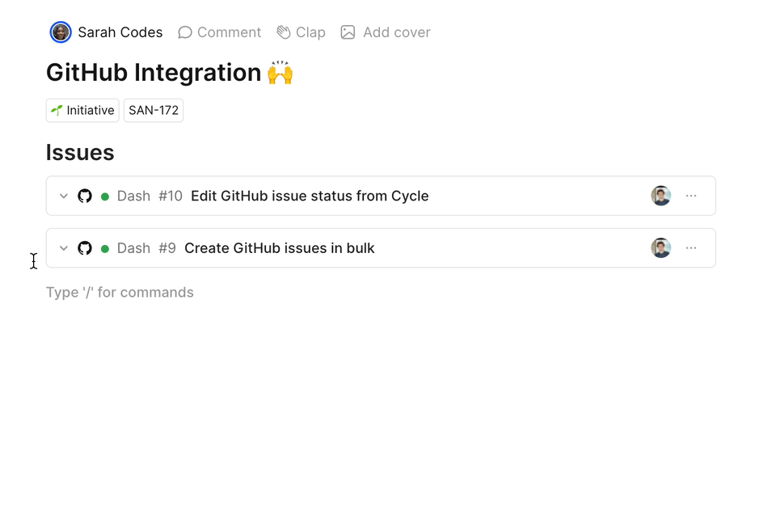
Task: Open 'Edit GitHub issue status from Cycle'
Action: [310, 196]
